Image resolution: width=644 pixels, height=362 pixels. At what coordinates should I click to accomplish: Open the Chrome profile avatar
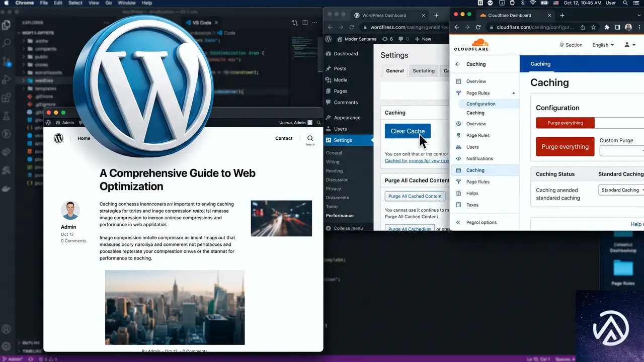(x=628, y=27)
